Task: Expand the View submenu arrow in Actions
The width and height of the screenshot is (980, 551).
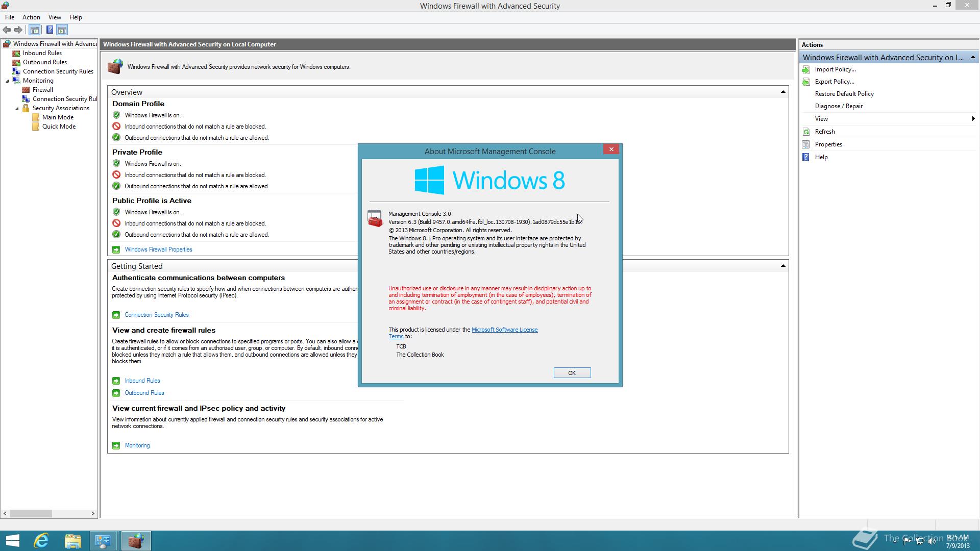Action: click(x=973, y=119)
